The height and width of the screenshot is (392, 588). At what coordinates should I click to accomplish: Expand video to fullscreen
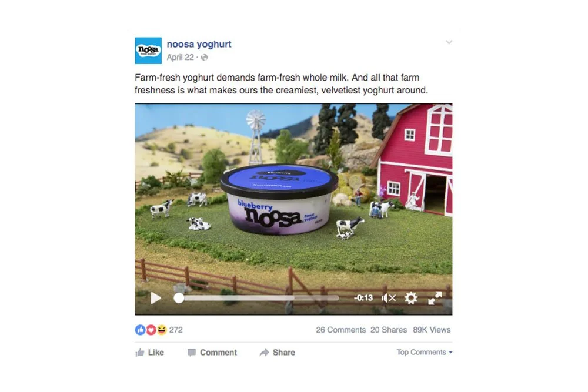[x=435, y=298]
